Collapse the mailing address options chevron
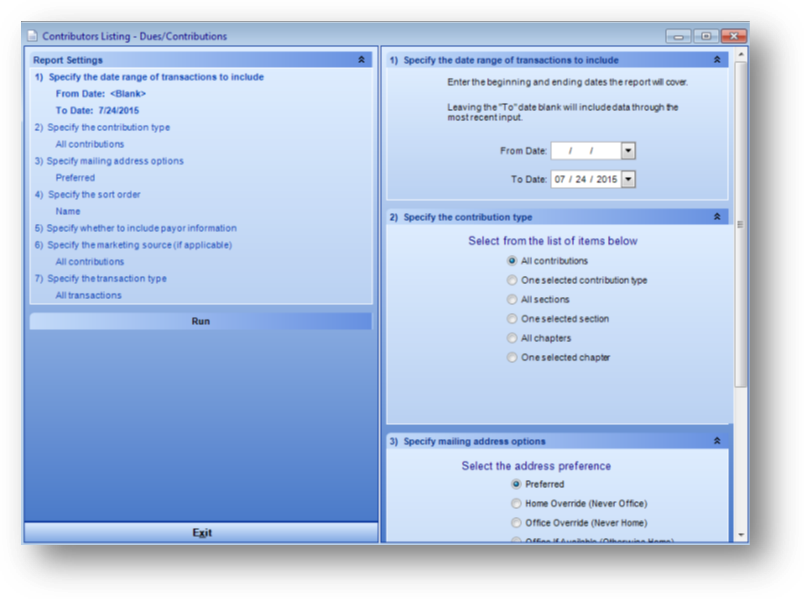 (x=717, y=440)
